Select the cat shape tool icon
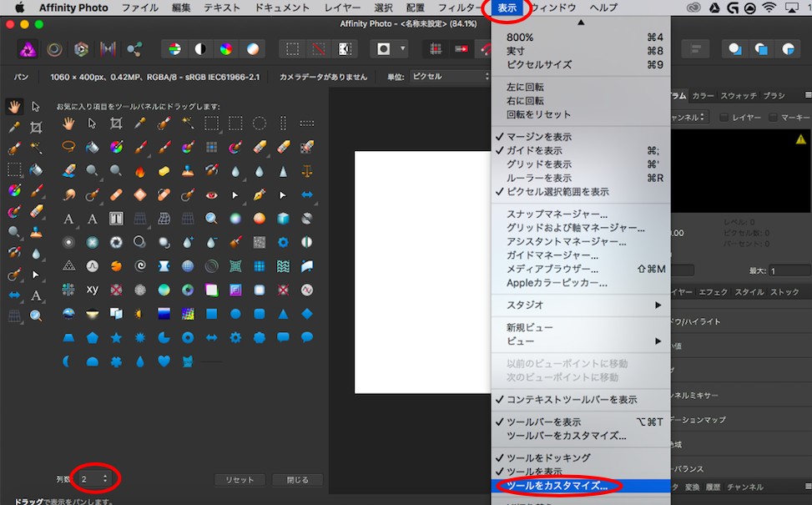This screenshot has width=812, height=505. [x=189, y=361]
